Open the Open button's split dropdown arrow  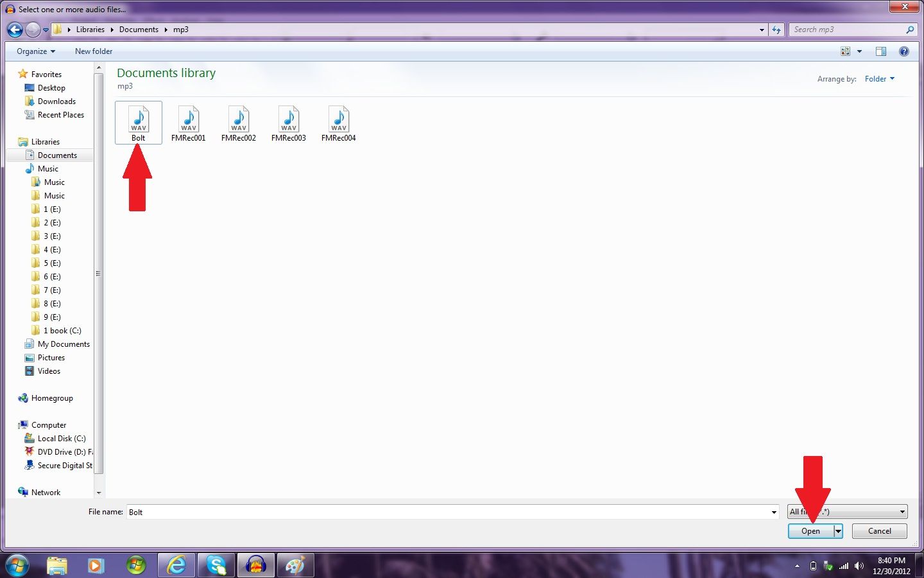(838, 531)
